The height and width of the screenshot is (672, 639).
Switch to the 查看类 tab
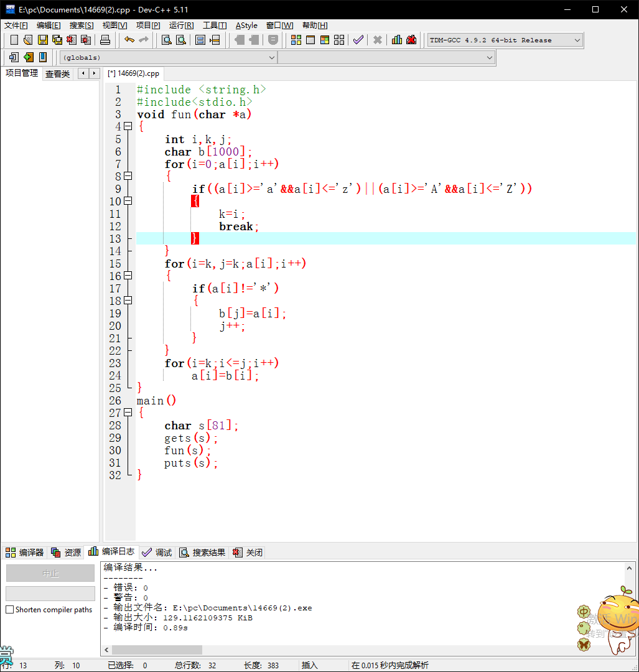[x=57, y=73]
